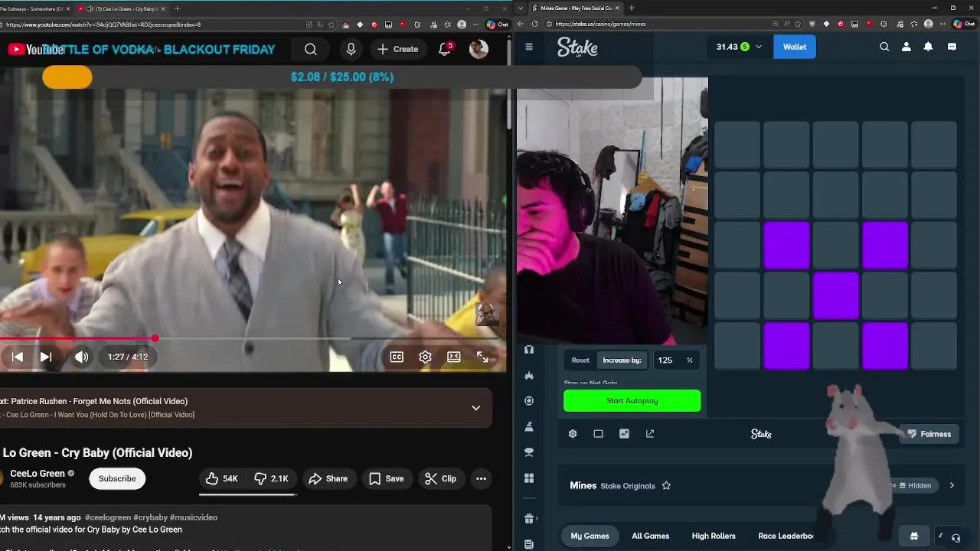The width and height of the screenshot is (980, 551).
Task: Open the YouTube account avatar menu
Action: click(x=479, y=49)
